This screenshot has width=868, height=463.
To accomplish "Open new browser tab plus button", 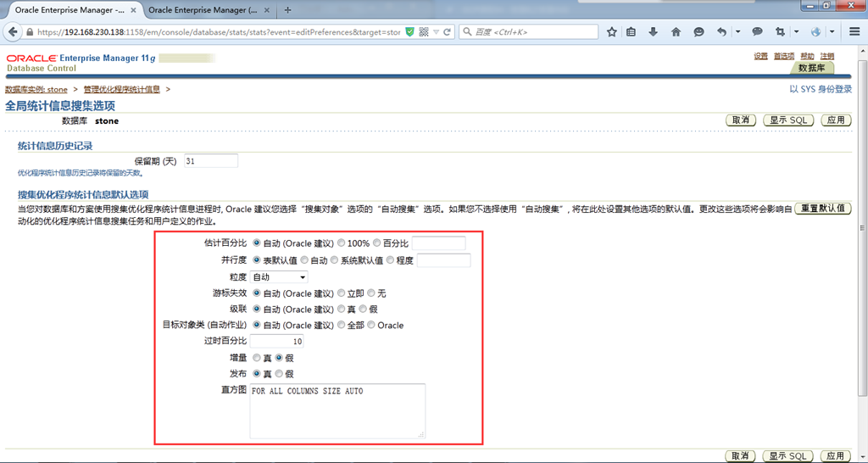I will [287, 10].
